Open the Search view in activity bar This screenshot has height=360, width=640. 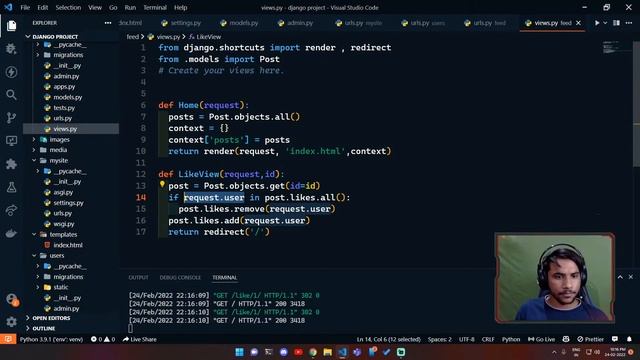tap(11, 95)
